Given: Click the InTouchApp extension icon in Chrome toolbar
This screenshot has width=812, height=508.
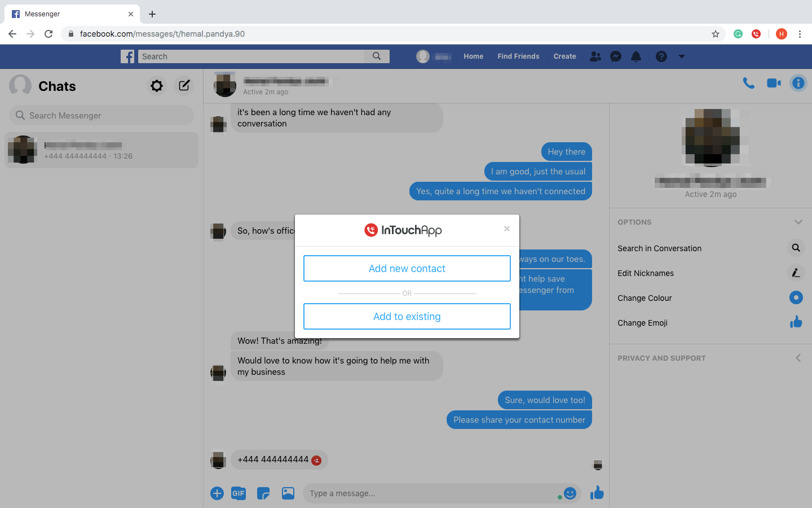Looking at the screenshot, I should coord(756,34).
